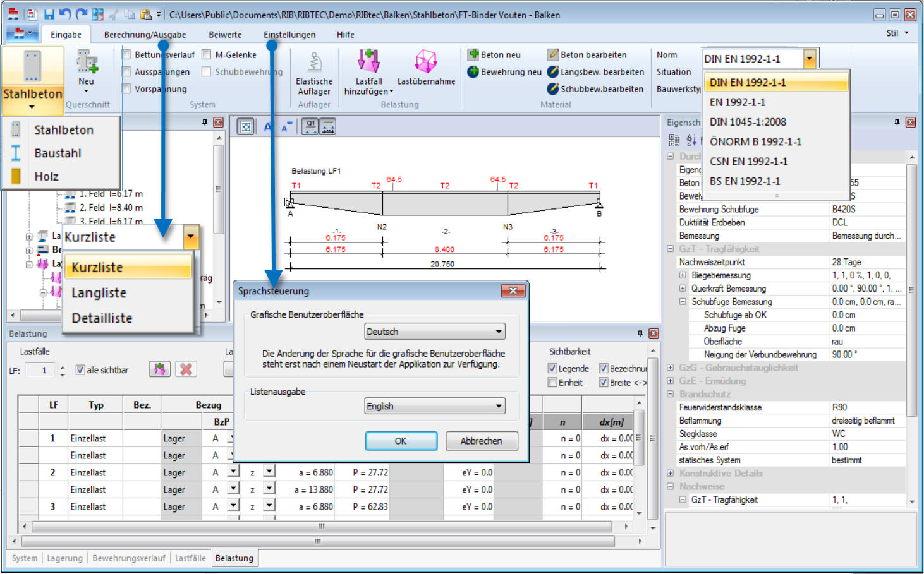
Task: Open the RIB application menu button
Action: point(23,33)
